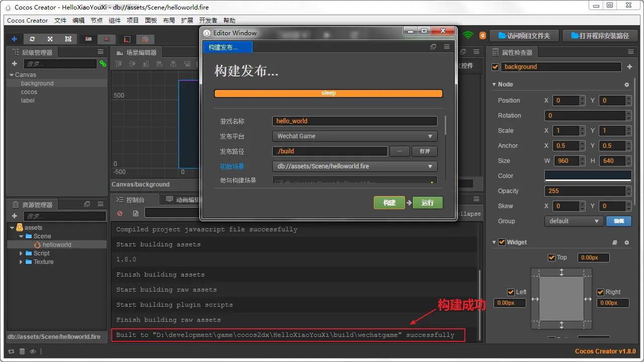This screenshot has height=362, width=644.
Task: Open the console log file icon
Action: point(135,213)
